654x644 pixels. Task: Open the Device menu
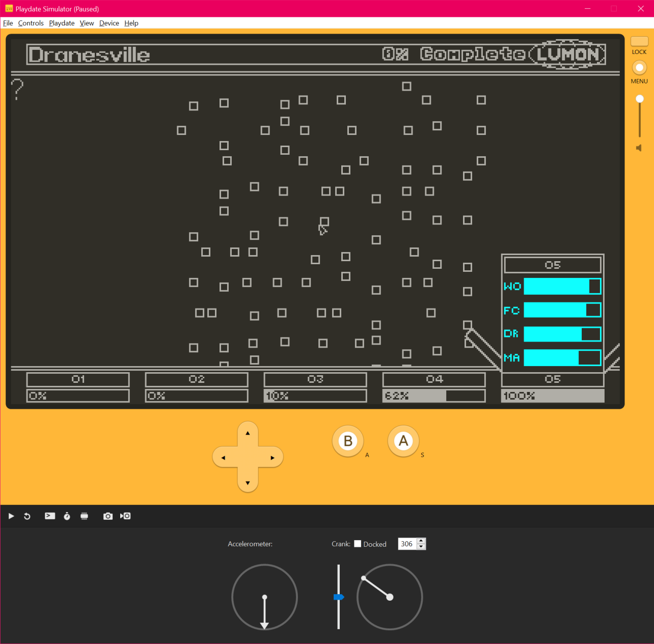[109, 23]
